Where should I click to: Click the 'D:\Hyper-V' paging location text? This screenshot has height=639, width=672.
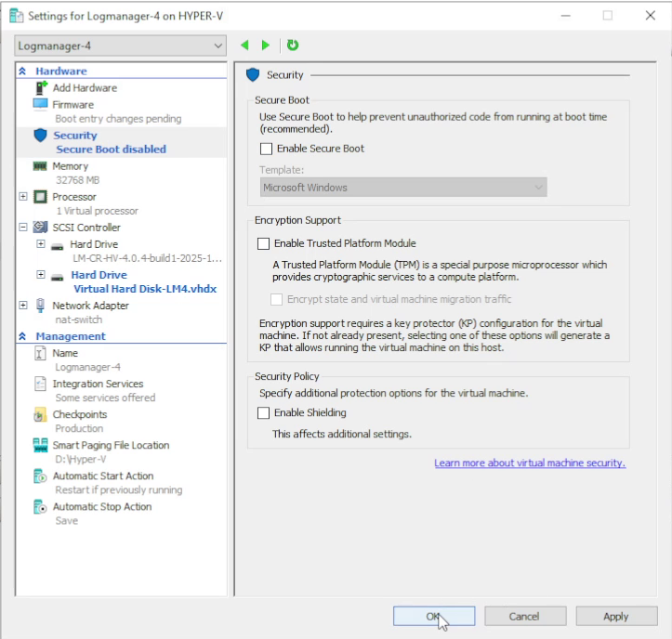[x=81, y=459]
